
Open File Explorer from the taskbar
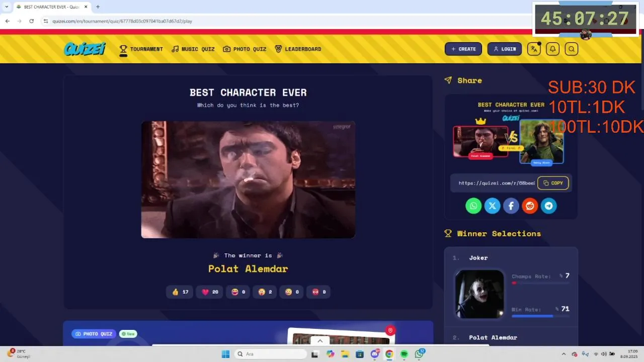point(345,354)
